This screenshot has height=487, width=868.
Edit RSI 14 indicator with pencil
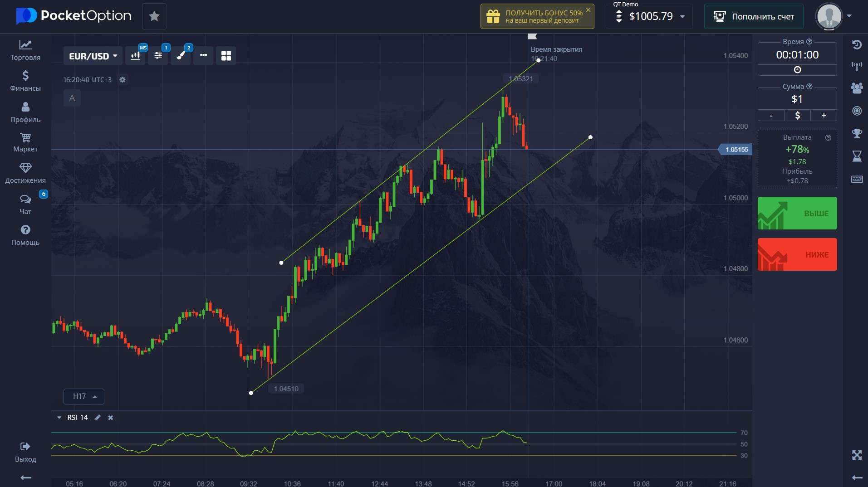tap(98, 418)
